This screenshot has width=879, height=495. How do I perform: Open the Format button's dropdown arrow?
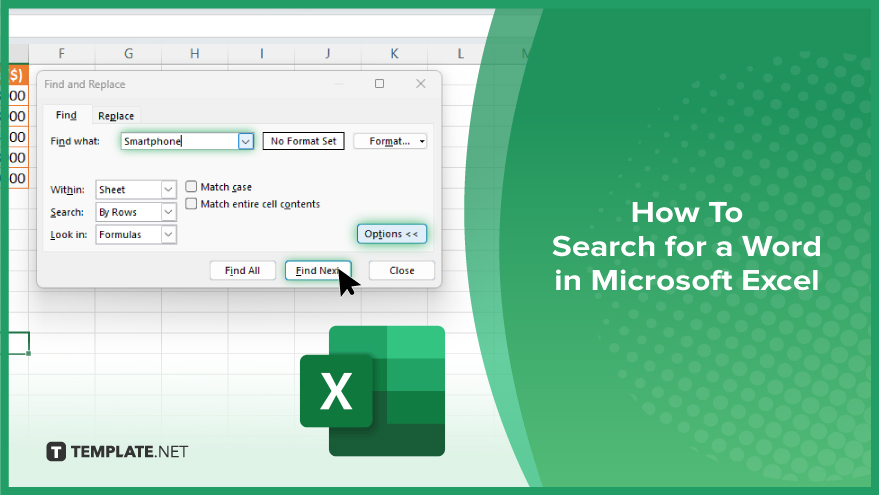[x=422, y=141]
